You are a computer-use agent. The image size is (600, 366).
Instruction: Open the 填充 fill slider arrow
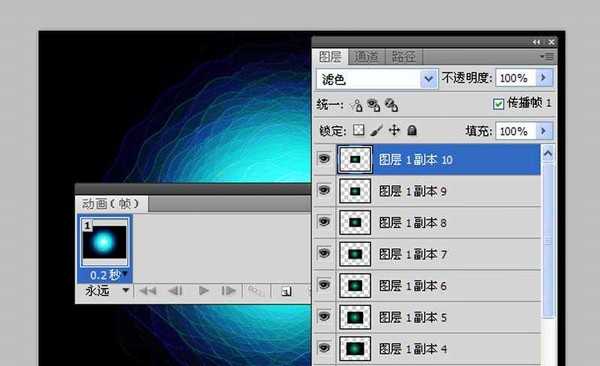click(543, 131)
